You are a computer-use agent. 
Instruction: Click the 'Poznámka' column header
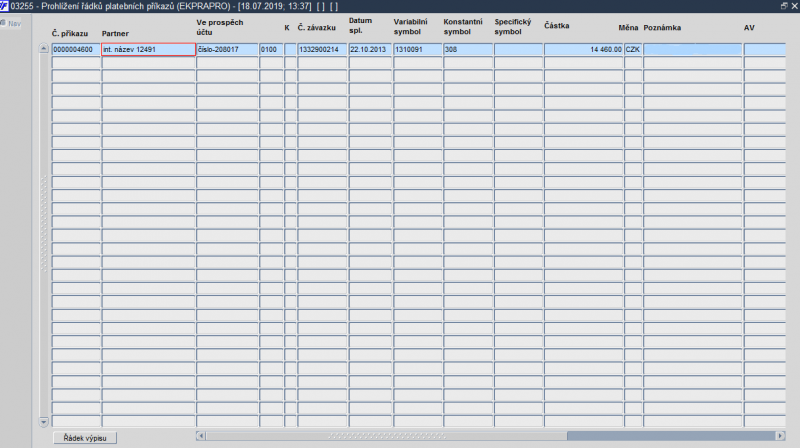(662, 28)
